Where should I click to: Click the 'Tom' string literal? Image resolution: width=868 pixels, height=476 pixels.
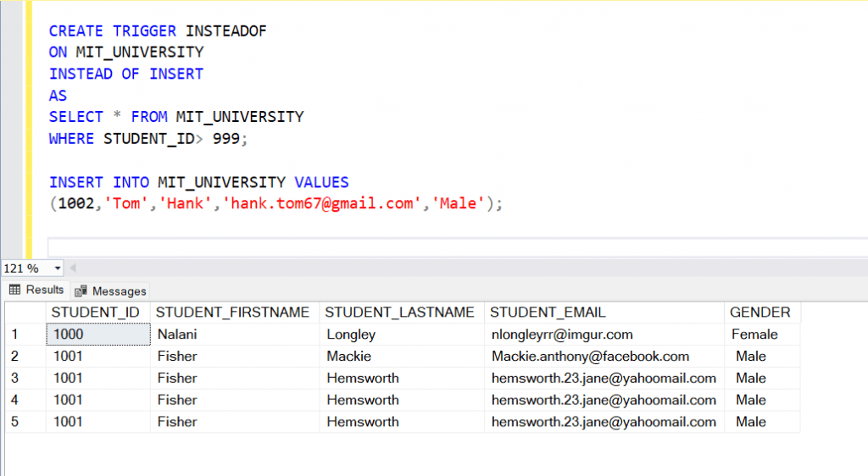pos(126,203)
